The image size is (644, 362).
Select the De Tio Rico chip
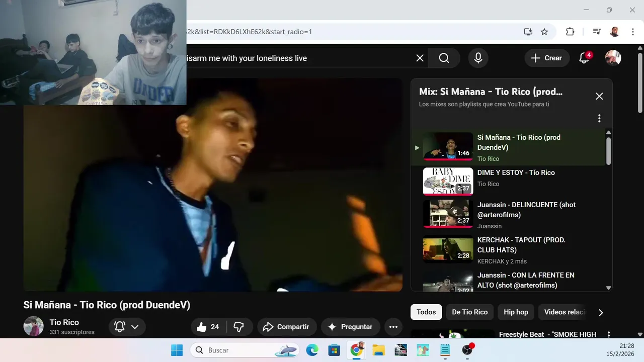[469, 312]
